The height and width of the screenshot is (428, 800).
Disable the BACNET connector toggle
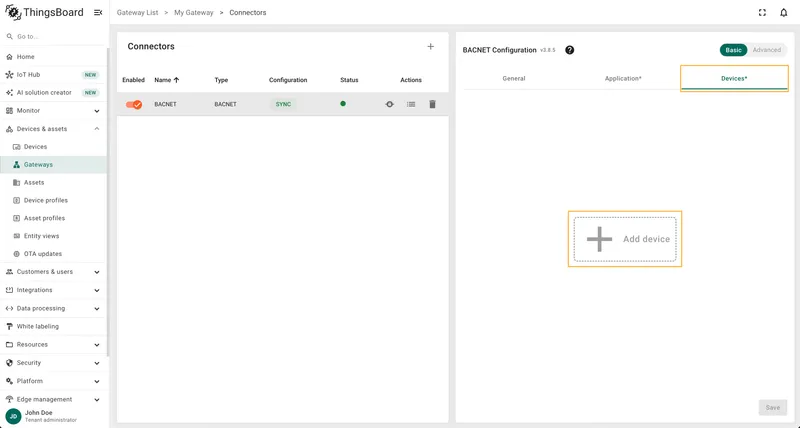tap(134, 104)
